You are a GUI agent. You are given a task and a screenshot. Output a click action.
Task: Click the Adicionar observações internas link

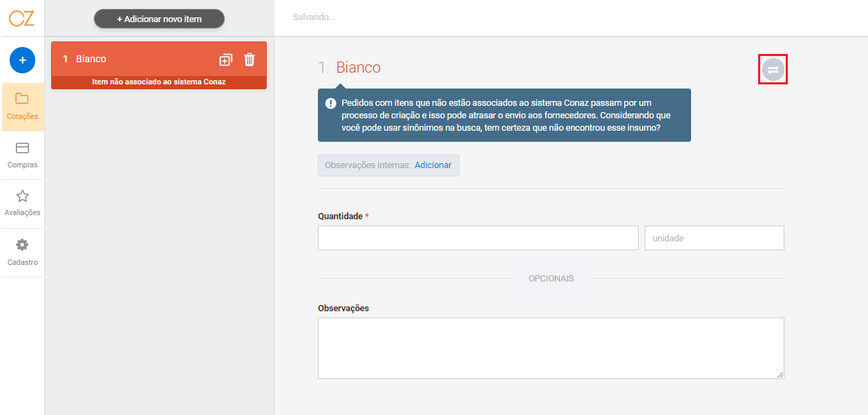(x=433, y=165)
